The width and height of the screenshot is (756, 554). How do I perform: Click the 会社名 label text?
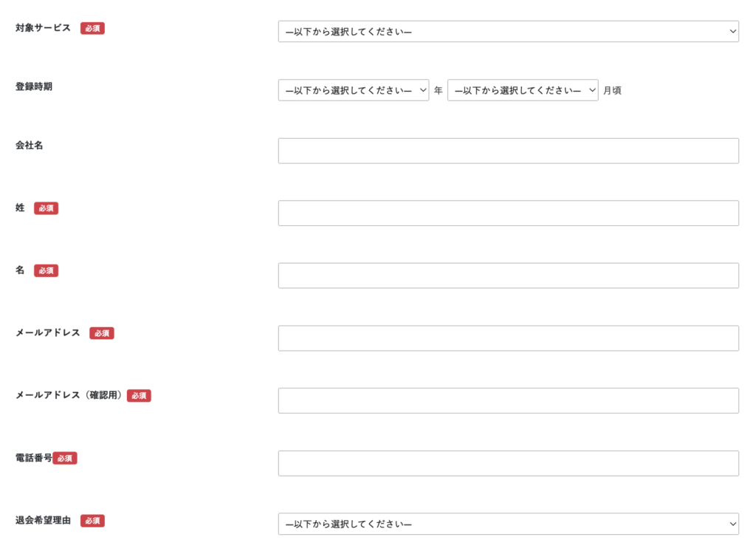pos(30,146)
